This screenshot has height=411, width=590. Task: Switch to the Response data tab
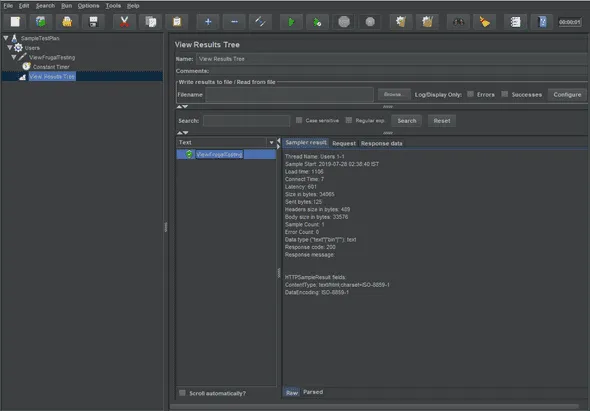382,143
